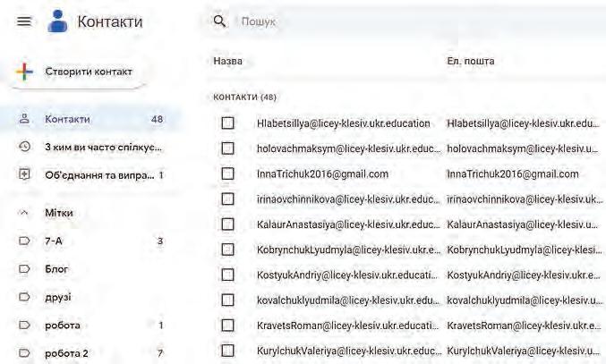Select the друзі label
606x364 pixels.
pyautogui.click(x=58, y=297)
